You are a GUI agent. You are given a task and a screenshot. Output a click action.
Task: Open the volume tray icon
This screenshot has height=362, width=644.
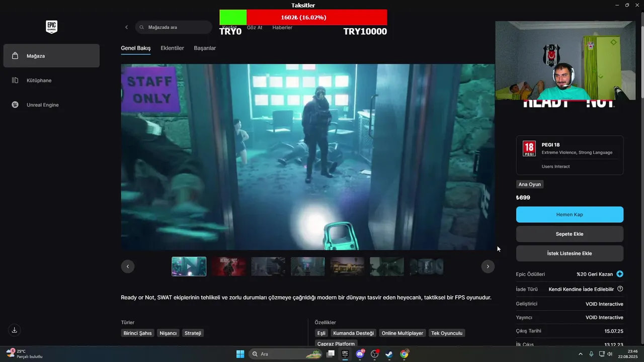click(610, 354)
